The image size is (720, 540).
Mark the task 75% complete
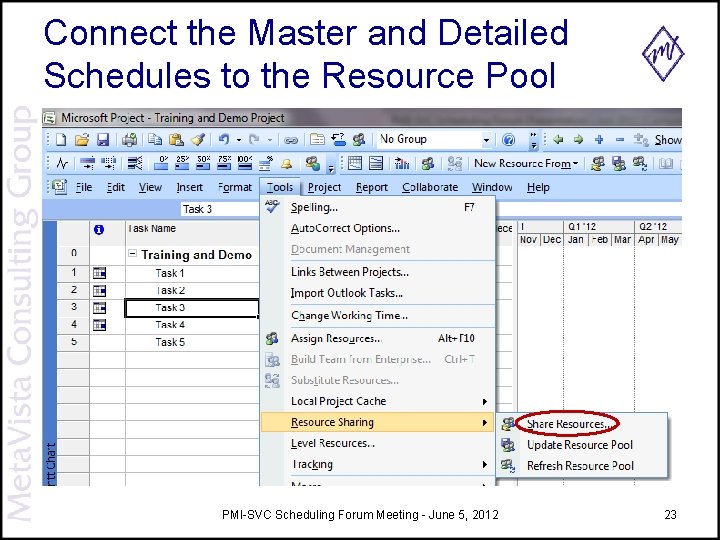[x=225, y=163]
